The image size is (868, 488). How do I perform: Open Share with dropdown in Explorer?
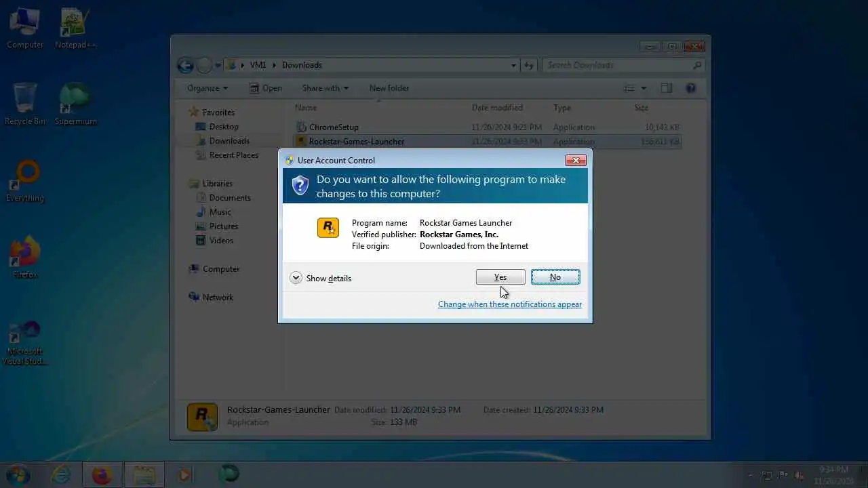coord(325,88)
